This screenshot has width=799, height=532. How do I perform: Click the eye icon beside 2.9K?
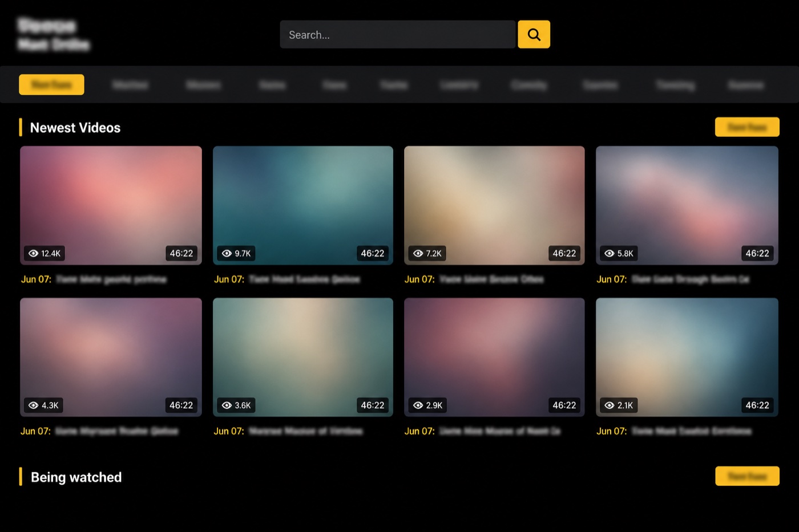pyautogui.click(x=418, y=405)
